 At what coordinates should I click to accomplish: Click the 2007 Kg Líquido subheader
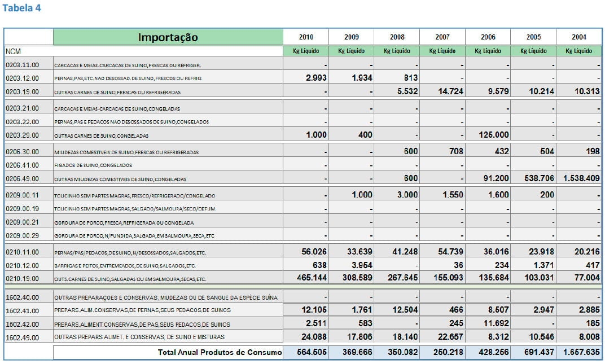pyautogui.click(x=442, y=51)
